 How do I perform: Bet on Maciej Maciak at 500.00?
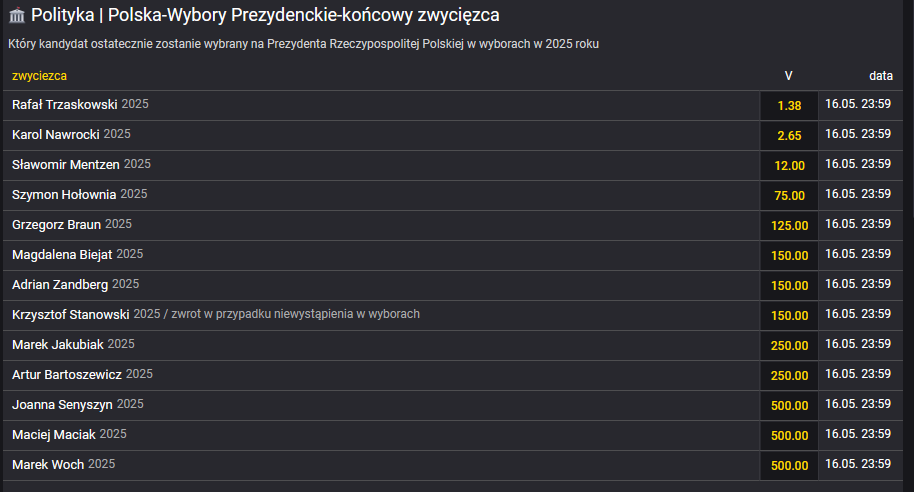click(x=789, y=435)
